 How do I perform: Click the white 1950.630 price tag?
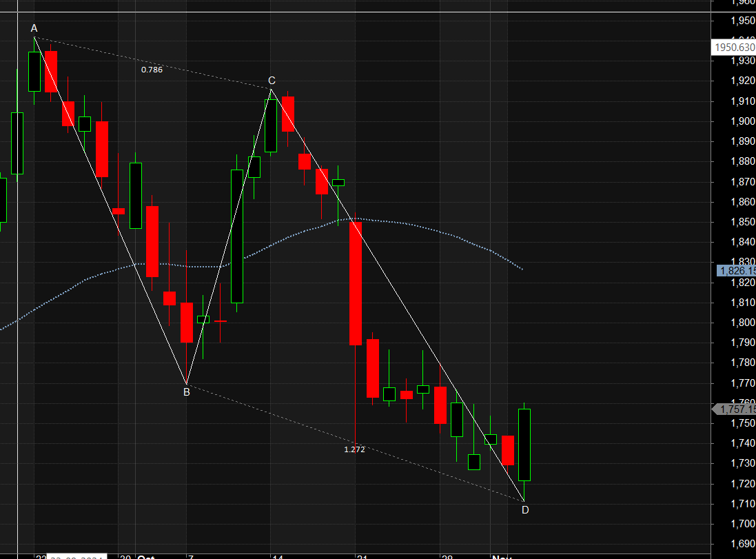tap(733, 48)
